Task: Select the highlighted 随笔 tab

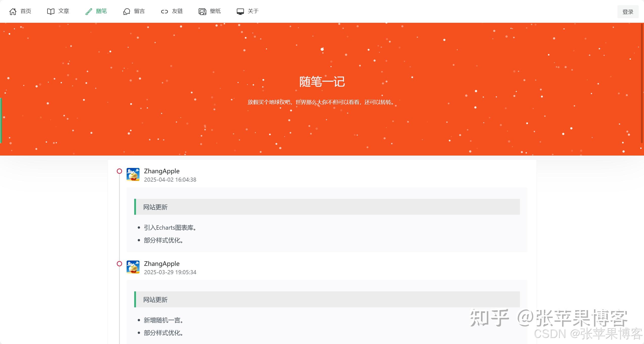Action: click(101, 11)
